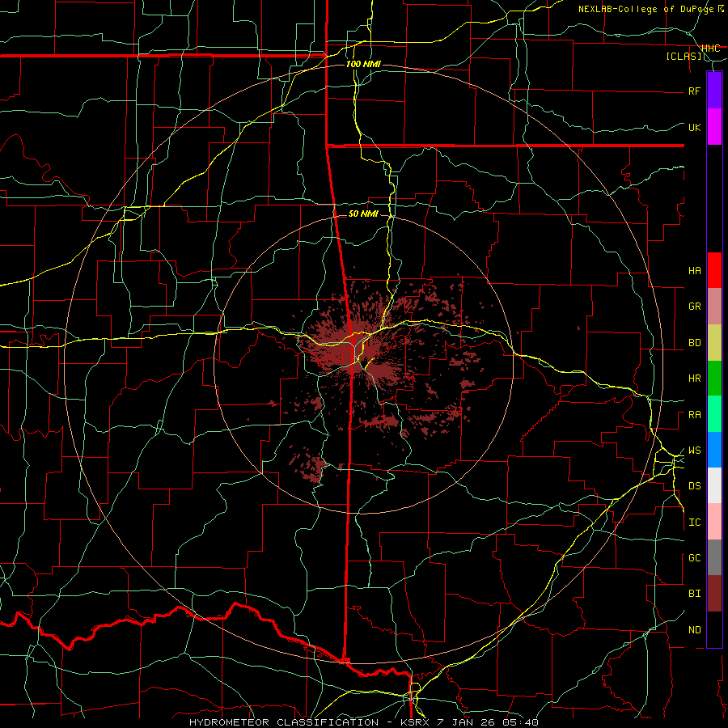
Task: Click the [CLAS] units label
Action: [x=684, y=56]
